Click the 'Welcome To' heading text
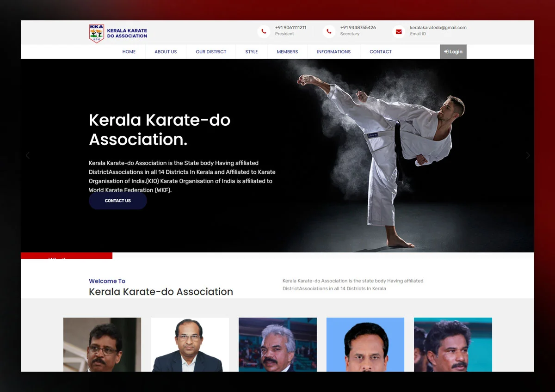555x392 pixels. tap(107, 281)
